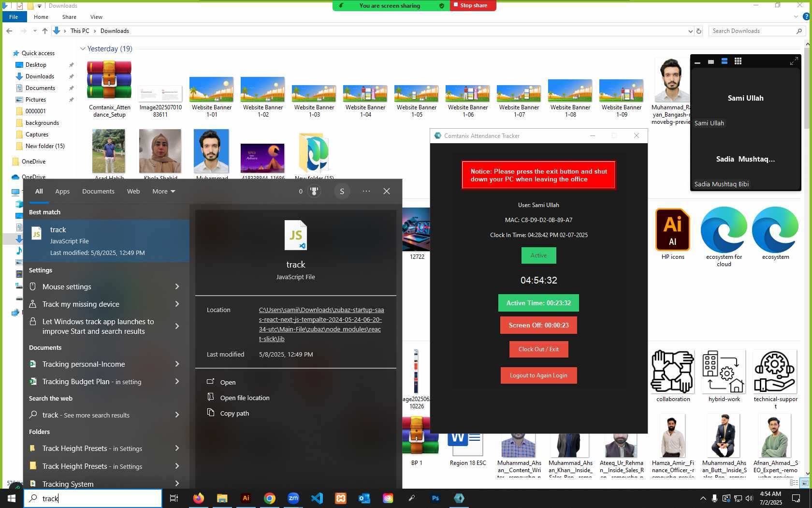Open Photoshop from the taskbar
This screenshot has width=812, height=508.
click(435, 498)
